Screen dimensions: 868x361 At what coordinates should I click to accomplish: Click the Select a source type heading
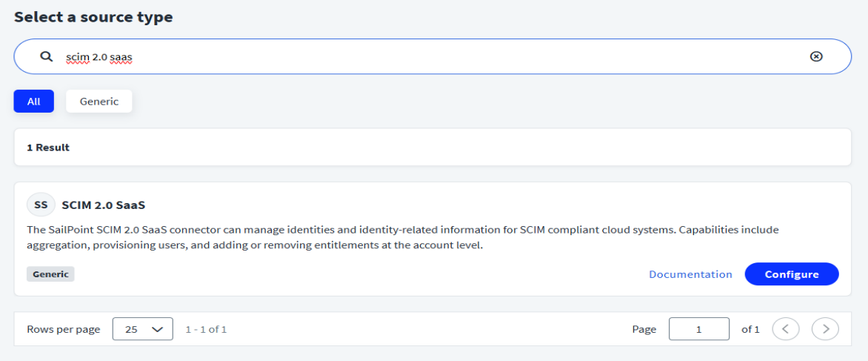pyautogui.click(x=93, y=17)
